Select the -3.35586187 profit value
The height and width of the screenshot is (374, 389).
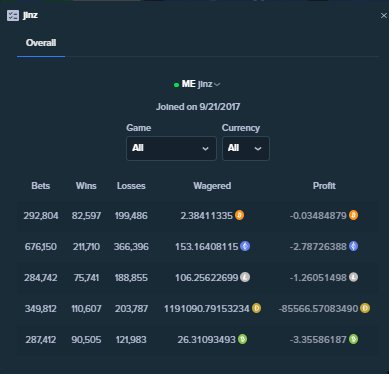click(318, 340)
